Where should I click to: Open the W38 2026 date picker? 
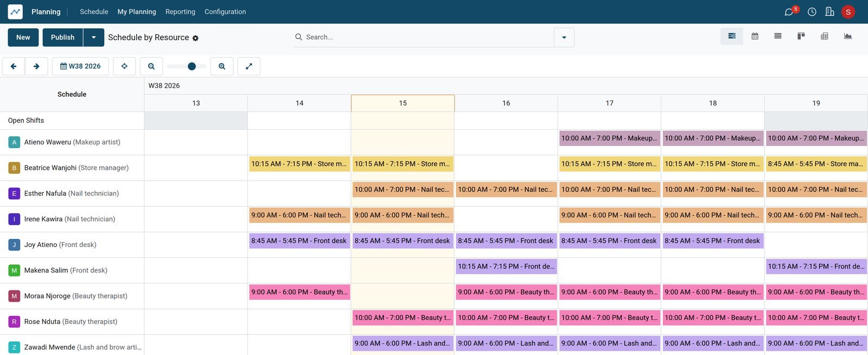pyautogui.click(x=80, y=66)
